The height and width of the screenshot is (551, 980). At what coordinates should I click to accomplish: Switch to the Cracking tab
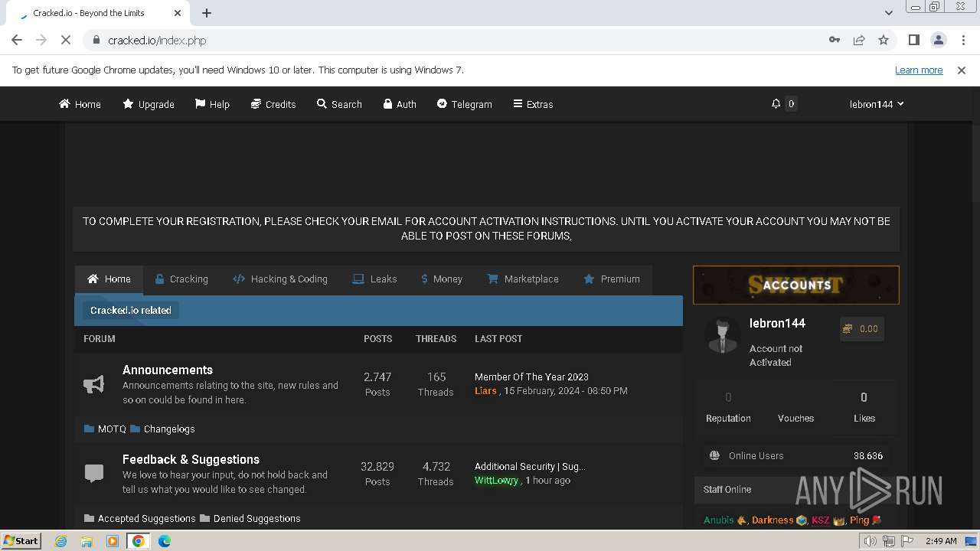181,279
